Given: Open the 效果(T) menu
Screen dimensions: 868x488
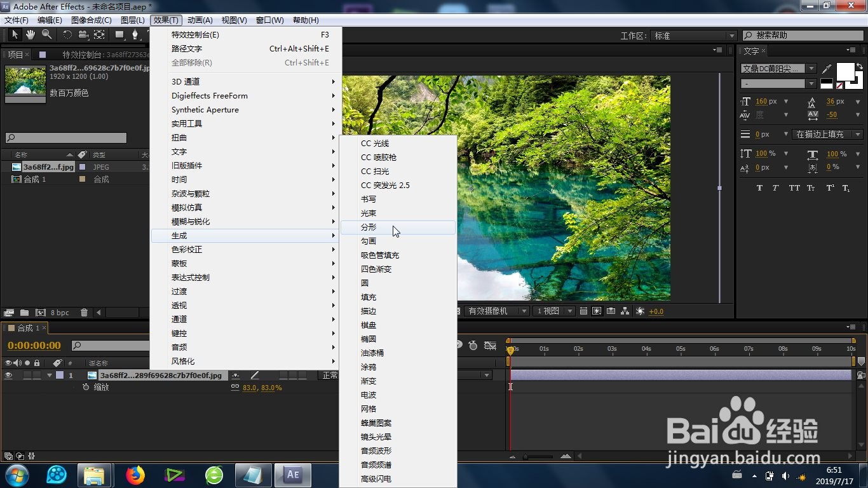Looking at the screenshot, I should click(167, 20).
